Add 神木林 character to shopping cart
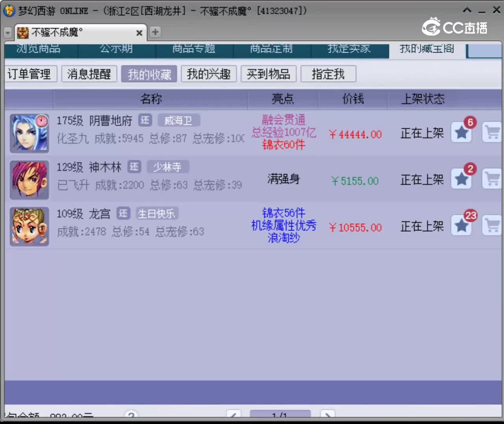 492,179
